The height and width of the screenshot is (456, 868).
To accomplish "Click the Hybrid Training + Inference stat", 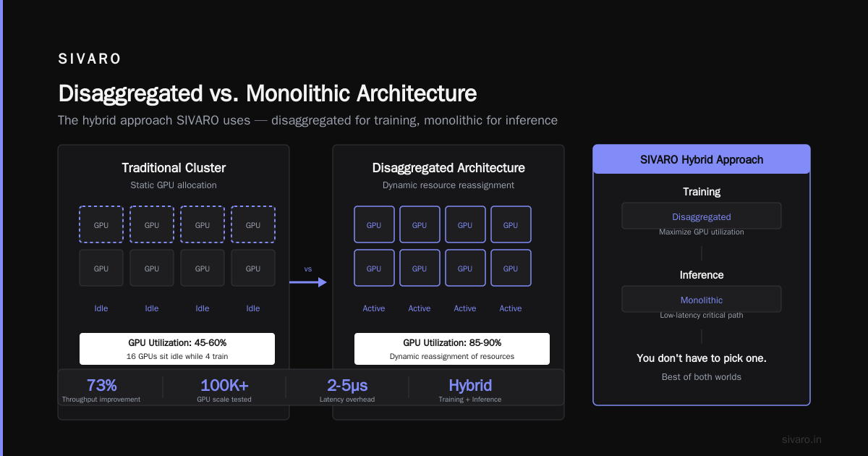I will pyautogui.click(x=470, y=390).
